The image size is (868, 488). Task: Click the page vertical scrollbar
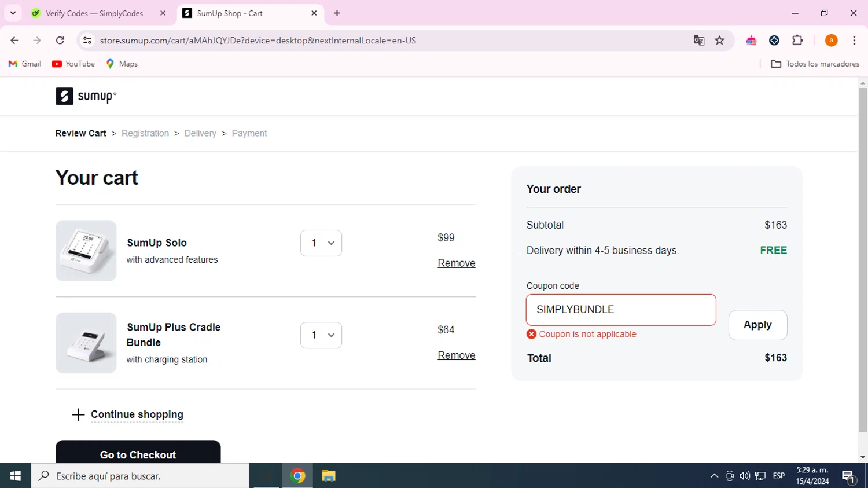(x=863, y=260)
